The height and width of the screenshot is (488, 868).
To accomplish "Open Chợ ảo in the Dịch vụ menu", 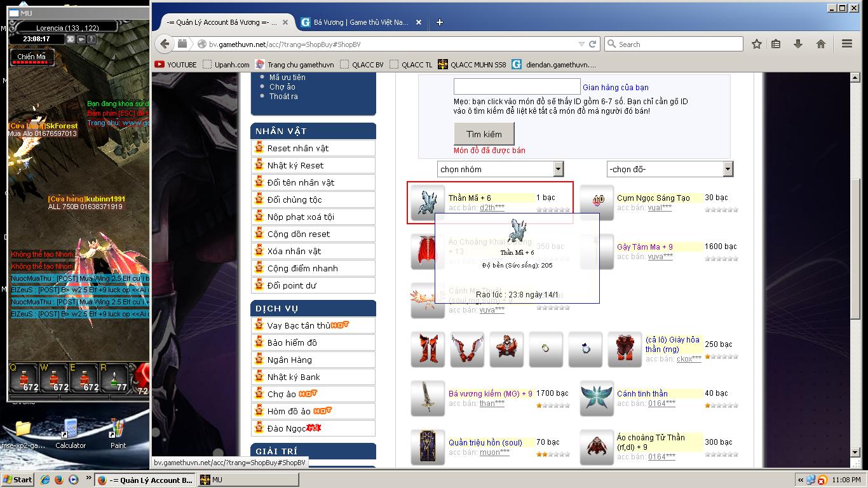I will 313,394.
